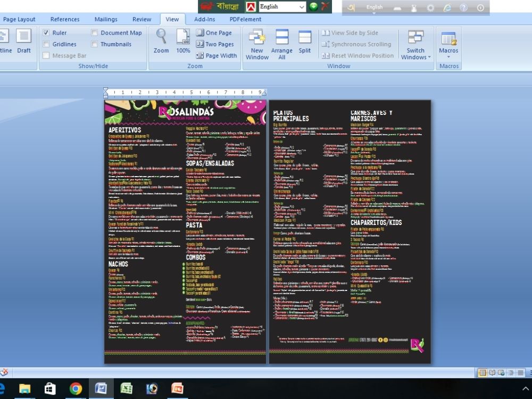Open PowerPoint from the taskbar
Image resolution: width=532 pixels, height=399 pixels.
coord(178,388)
